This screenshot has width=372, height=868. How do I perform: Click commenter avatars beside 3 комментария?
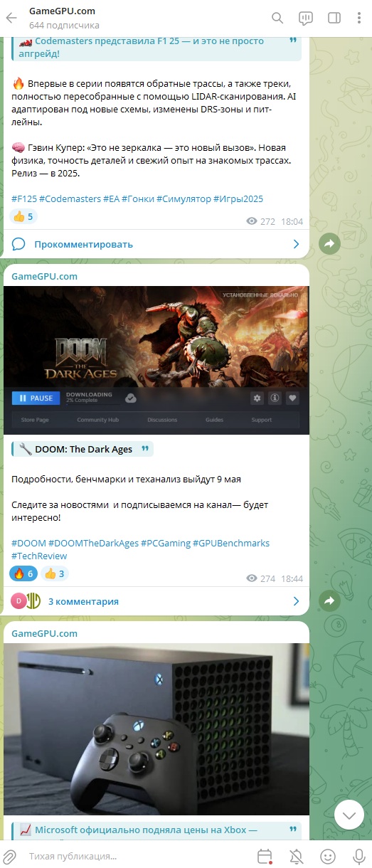(26, 601)
